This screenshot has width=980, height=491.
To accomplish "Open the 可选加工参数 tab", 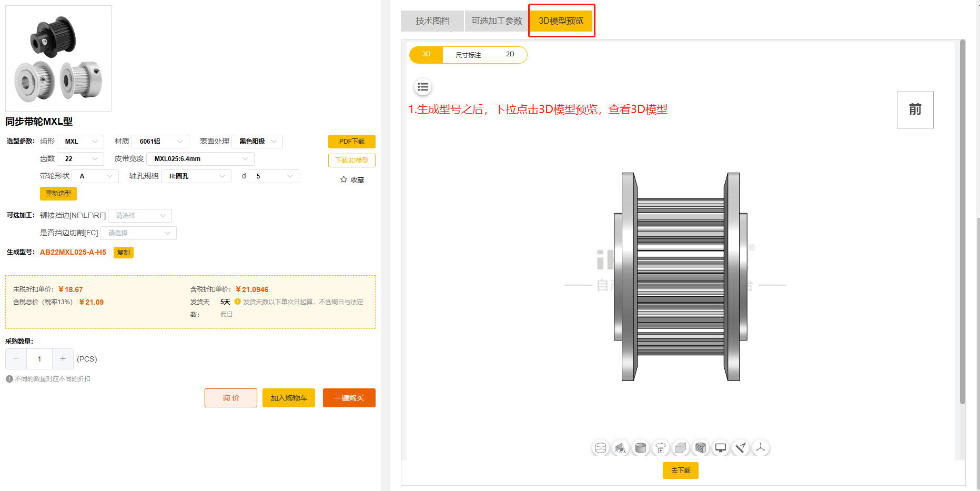I will click(496, 21).
